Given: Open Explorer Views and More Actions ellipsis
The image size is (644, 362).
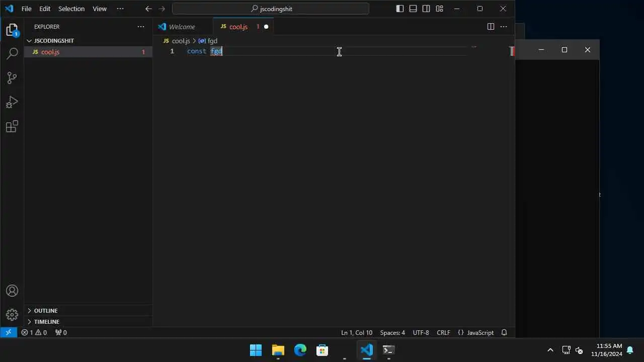Looking at the screenshot, I should point(141,27).
